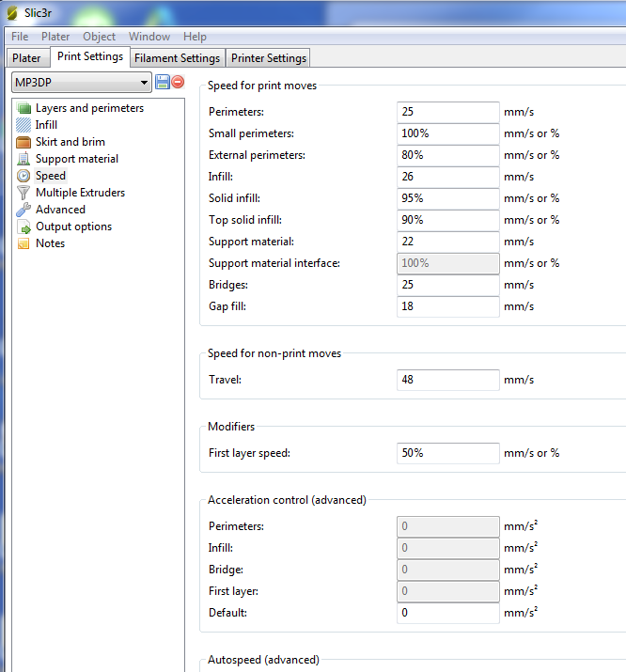626x672 pixels.
Task: Open the File menu
Action: tap(20, 37)
